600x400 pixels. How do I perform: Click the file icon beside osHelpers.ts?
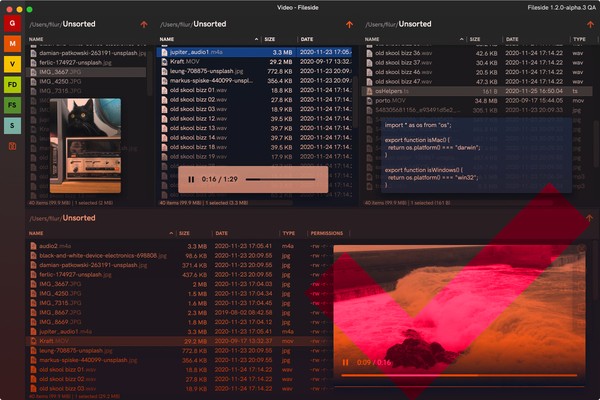[369, 91]
